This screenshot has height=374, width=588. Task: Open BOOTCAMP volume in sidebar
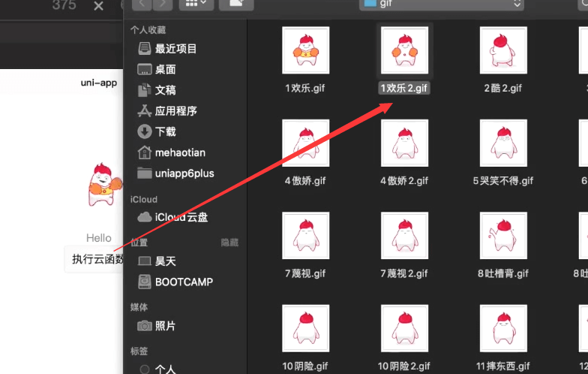tap(175, 282)
